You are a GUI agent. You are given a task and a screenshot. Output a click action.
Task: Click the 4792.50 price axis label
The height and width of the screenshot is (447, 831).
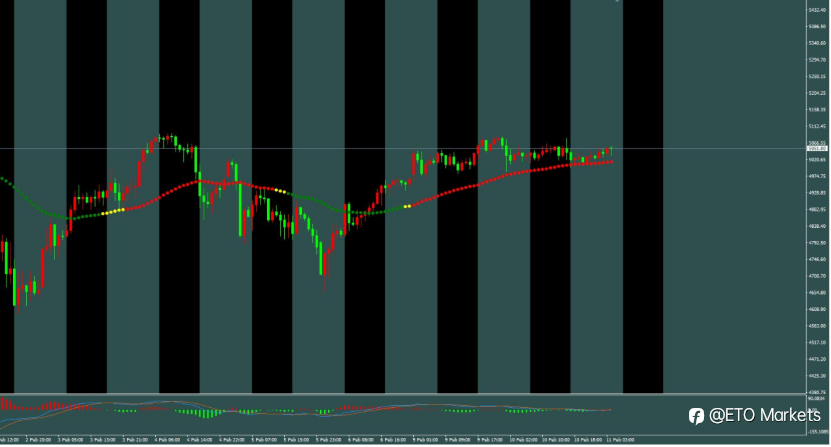pos(818,243)
